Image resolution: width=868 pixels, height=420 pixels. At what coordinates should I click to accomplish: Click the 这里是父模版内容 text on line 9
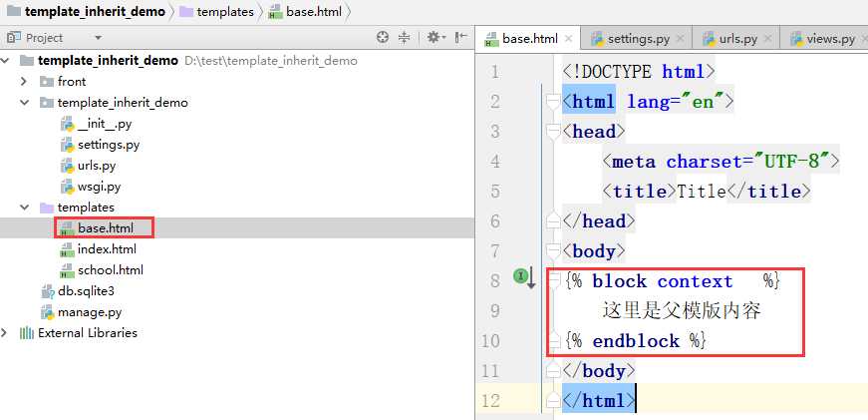[682, 311]
